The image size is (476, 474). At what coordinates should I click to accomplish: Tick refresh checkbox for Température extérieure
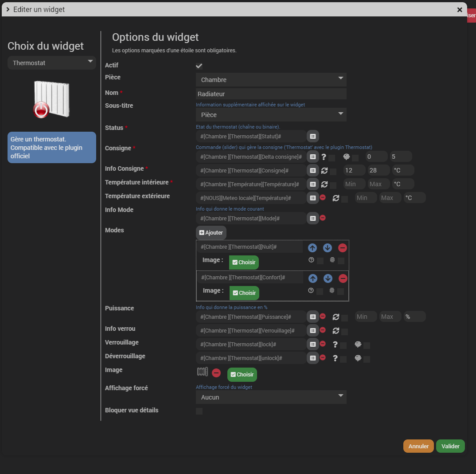pos(344,199)
